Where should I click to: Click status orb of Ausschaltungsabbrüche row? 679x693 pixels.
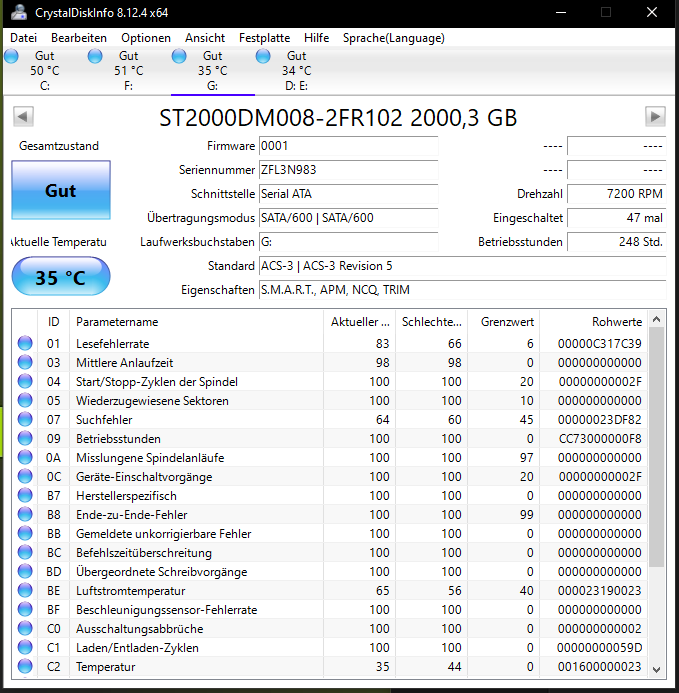[25, 628]
